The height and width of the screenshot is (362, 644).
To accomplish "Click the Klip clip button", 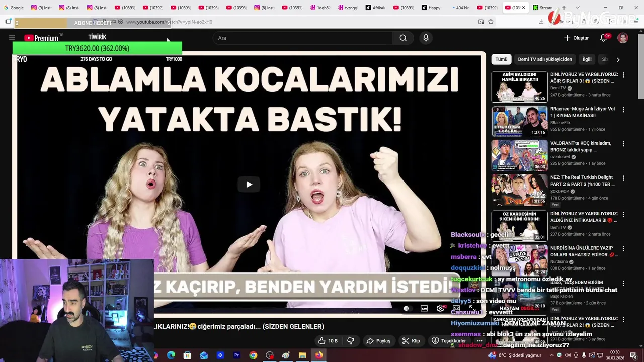I will pyautogui.click(x=411, y=341).
